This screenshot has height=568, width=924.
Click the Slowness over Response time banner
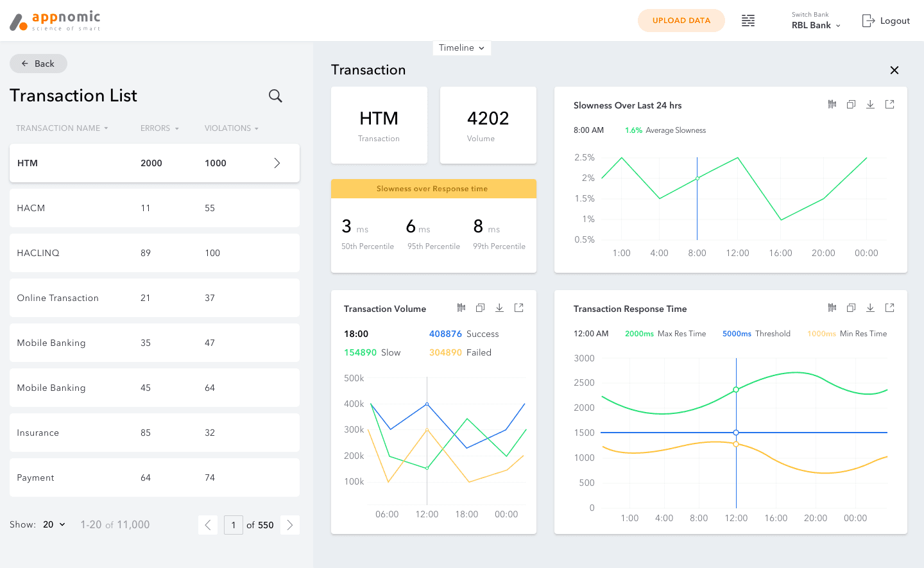(434, 189)
